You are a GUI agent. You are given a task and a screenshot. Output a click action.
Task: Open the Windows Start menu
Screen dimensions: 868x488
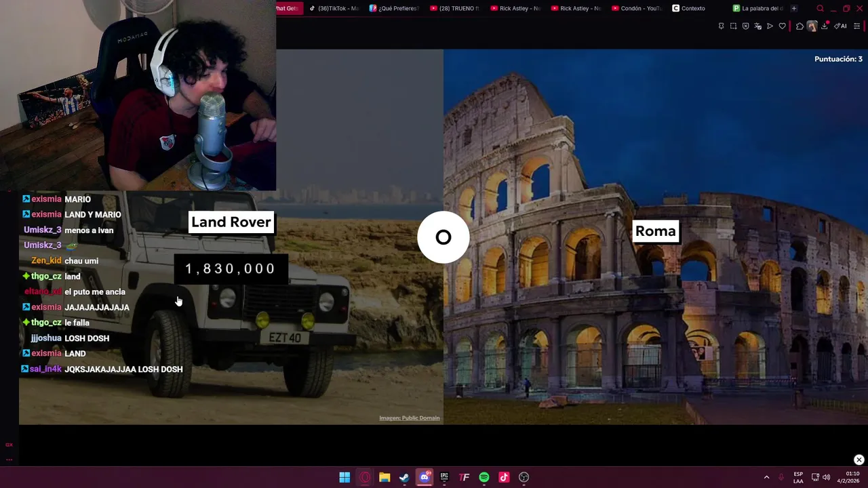pyautogui.click(x=344, y=477)
